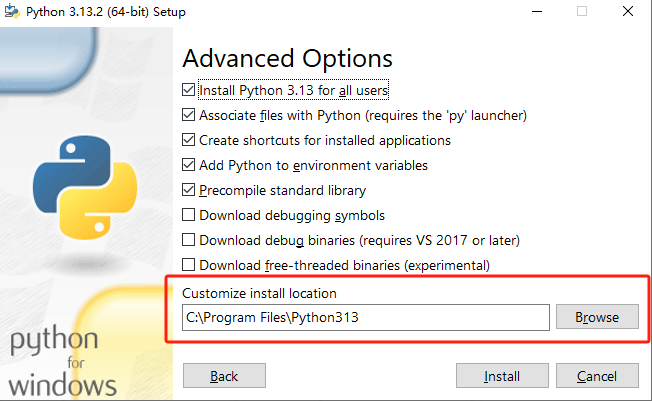Screen dimensions: 652x401
Task: Minimize the Python Setup window
Action: coord(537,11)
